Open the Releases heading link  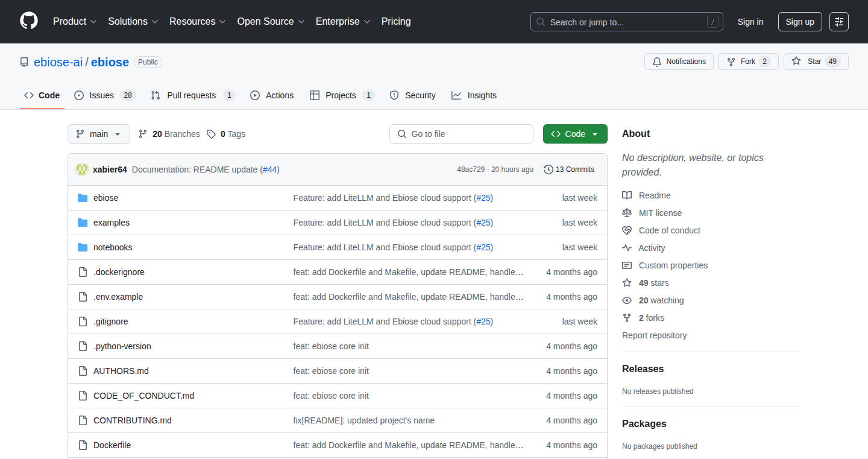click(x=643, y=369)
